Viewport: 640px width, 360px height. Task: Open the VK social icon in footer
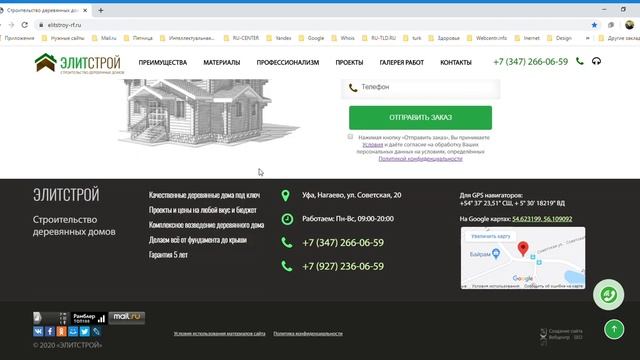[38, 331]
